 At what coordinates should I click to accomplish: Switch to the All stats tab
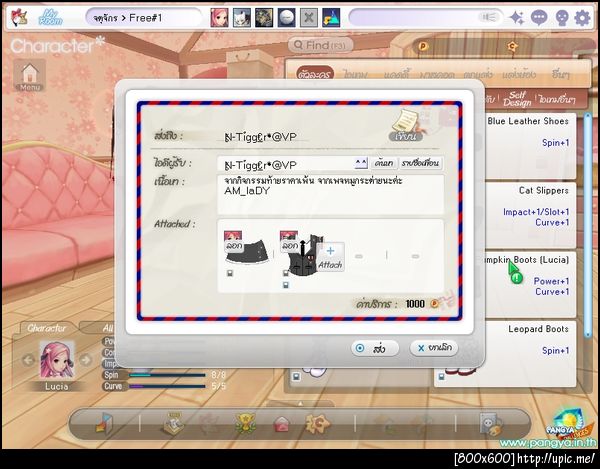(x=109, y=328)
